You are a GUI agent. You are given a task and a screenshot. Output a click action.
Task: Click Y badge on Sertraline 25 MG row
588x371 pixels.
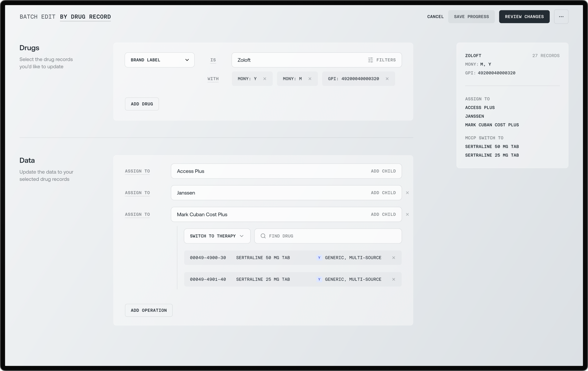click(x=319, y=279)
